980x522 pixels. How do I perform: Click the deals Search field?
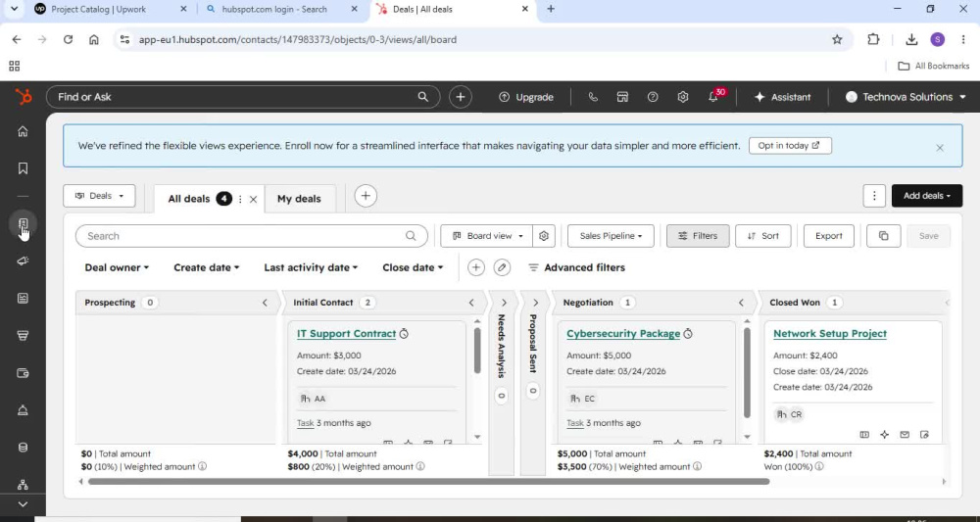point(251,236)
